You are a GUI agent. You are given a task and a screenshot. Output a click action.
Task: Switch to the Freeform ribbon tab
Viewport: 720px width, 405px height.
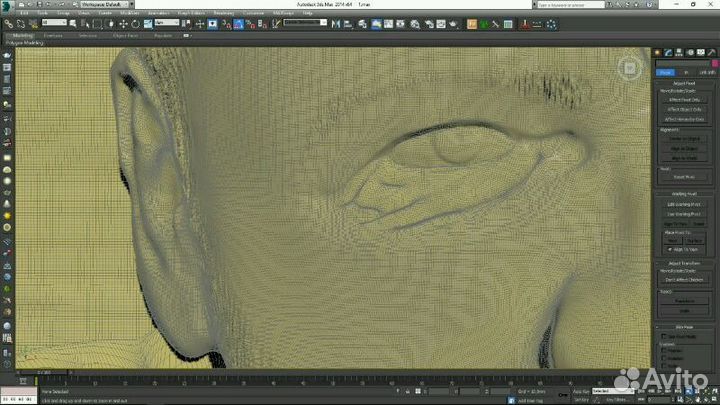[53, 35]
